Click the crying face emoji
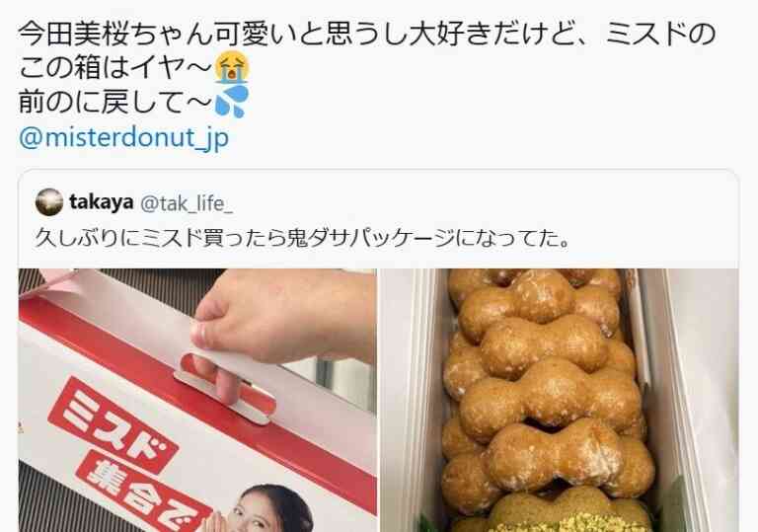 coord(232,67)
